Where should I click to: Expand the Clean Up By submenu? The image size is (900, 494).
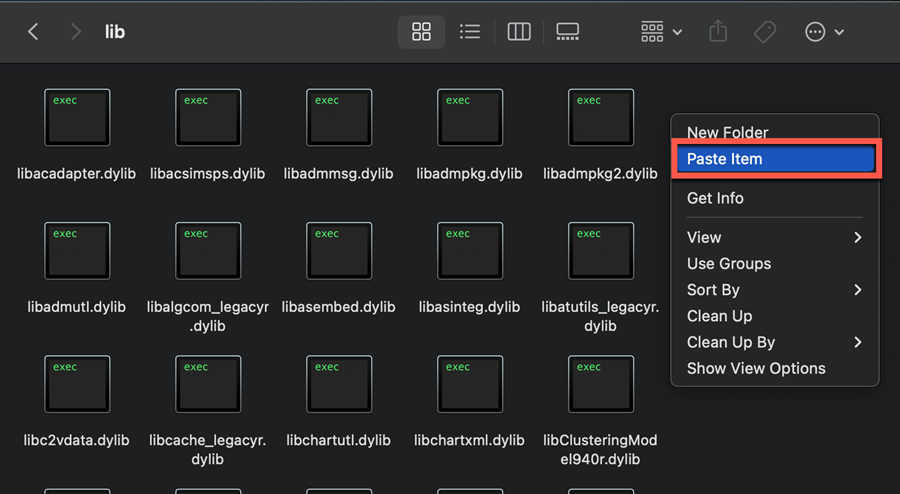coord(775,343)
